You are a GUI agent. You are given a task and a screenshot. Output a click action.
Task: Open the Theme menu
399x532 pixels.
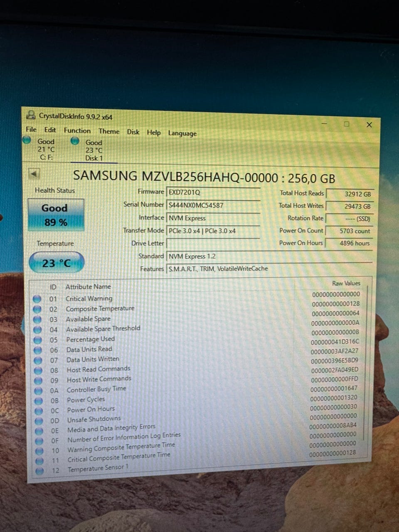[x=109, y=131]
